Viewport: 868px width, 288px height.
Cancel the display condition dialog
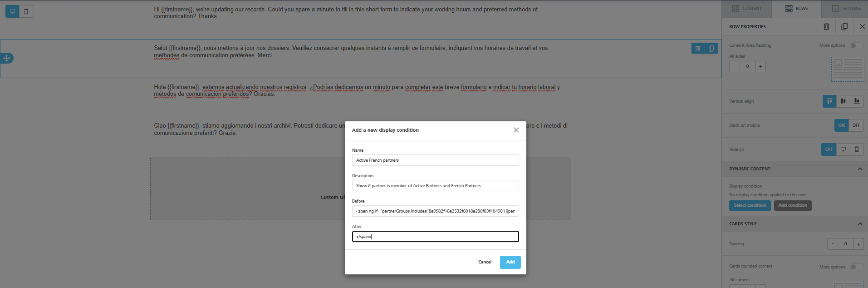coord(485,262)
